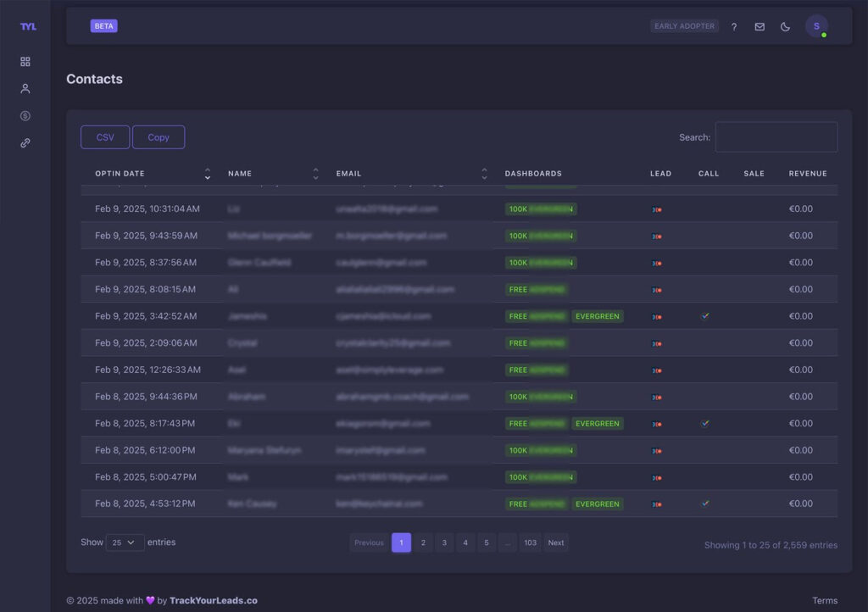This screenshot has width=868, height=612.
Task: Open the Show 25 entries dropdown
Action: pyautogui.click(x=125, y=542)
